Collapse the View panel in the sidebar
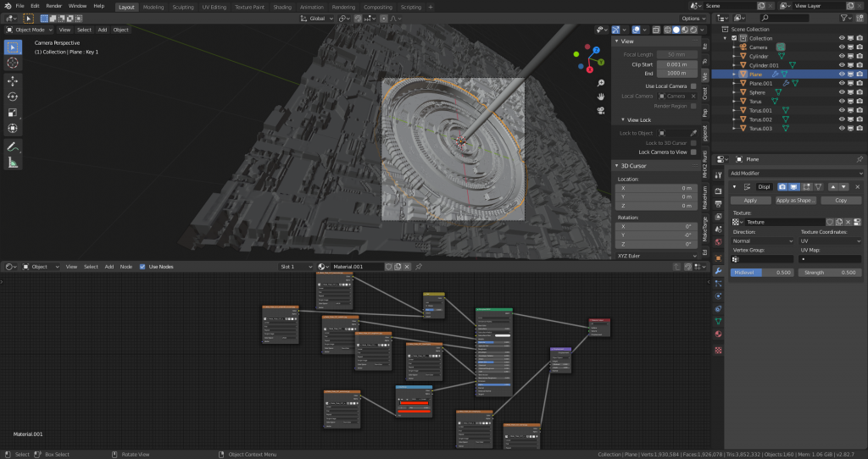The height and width of the screenshot is (459, 868). 617,41
